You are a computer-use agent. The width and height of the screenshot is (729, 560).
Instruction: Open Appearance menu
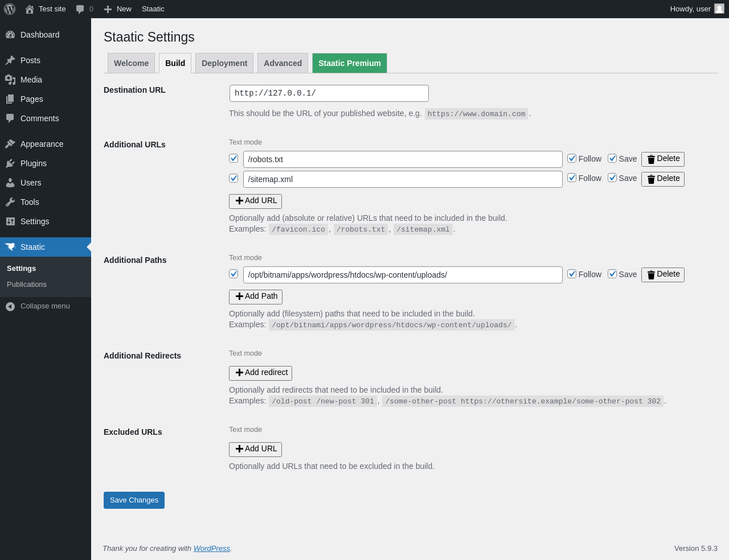[46, 144]
